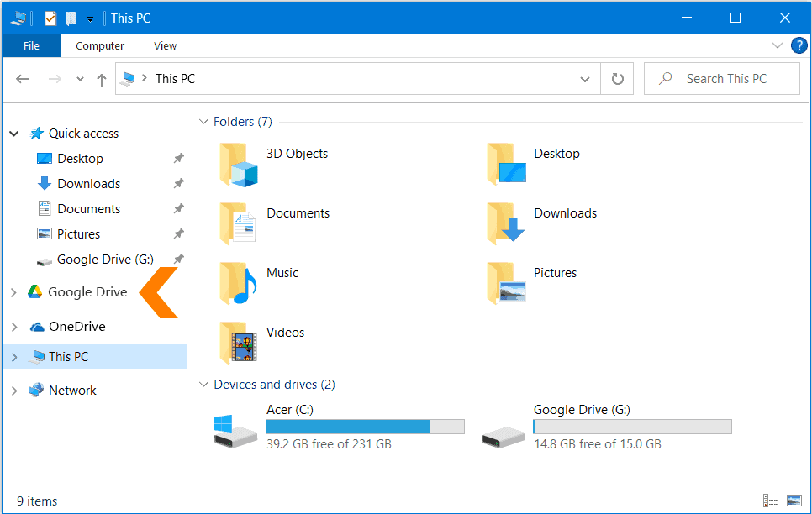Click the Acer (C:) storage usage bar
The image size is (812, 514).
(x=365, y=427)
